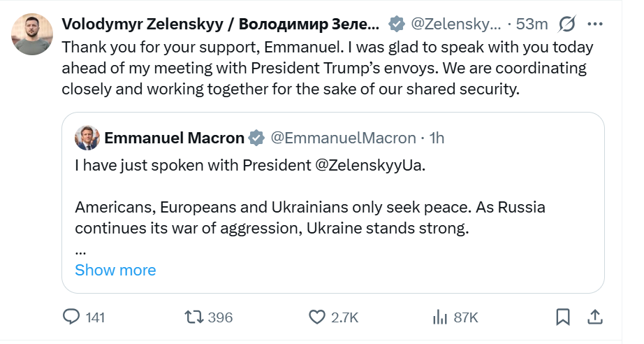The image size is (644, 344).
Task: Click the @ZelenskyyUa mention in quoted text
Action: tap(371, 167)
